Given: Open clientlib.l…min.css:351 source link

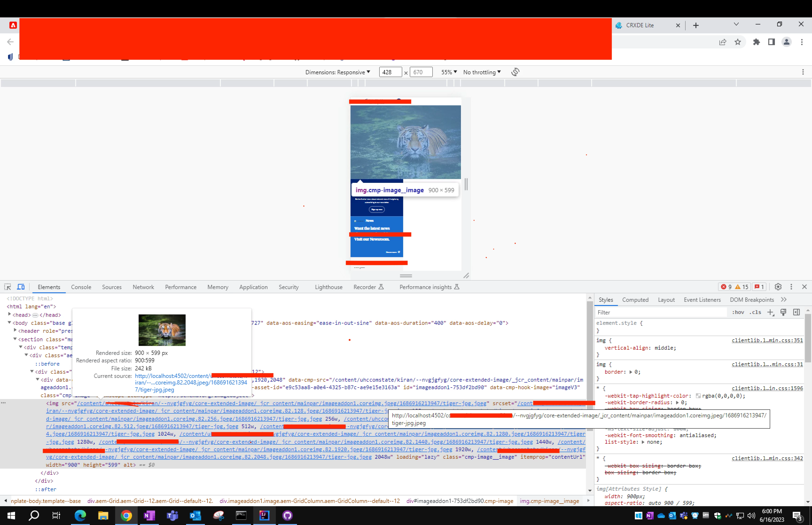Looking at the screenshot, I should [767, 340].
